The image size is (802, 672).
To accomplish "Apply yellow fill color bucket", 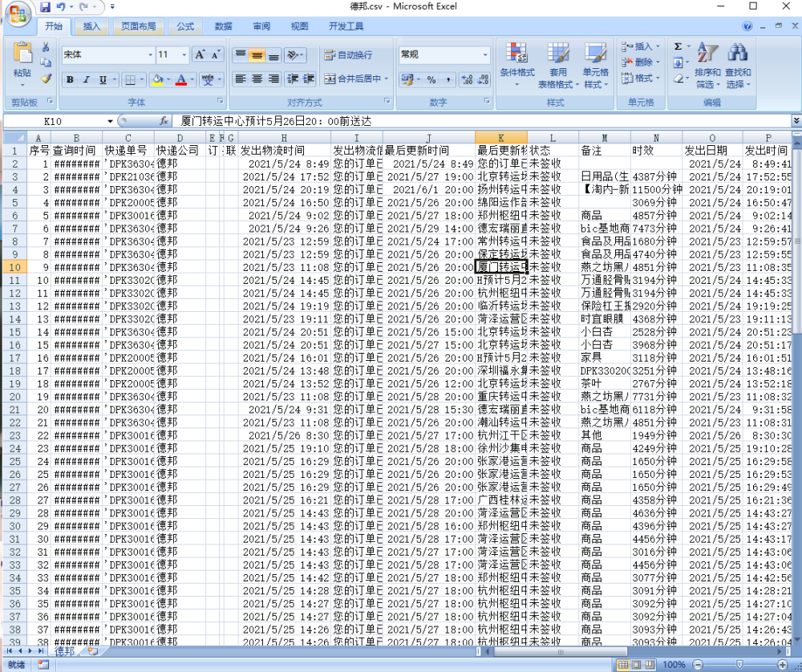I will (157, 79).
